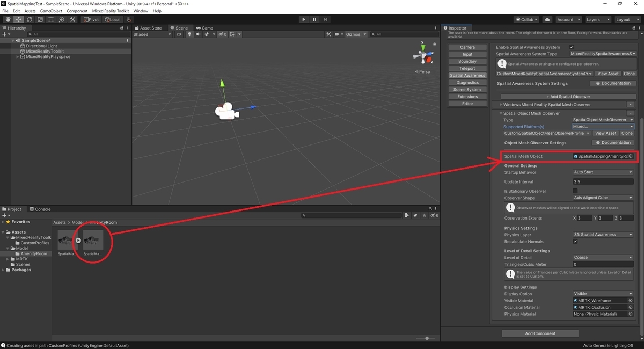Toggle 2D view mode in Scene

[x=179, y=34]
